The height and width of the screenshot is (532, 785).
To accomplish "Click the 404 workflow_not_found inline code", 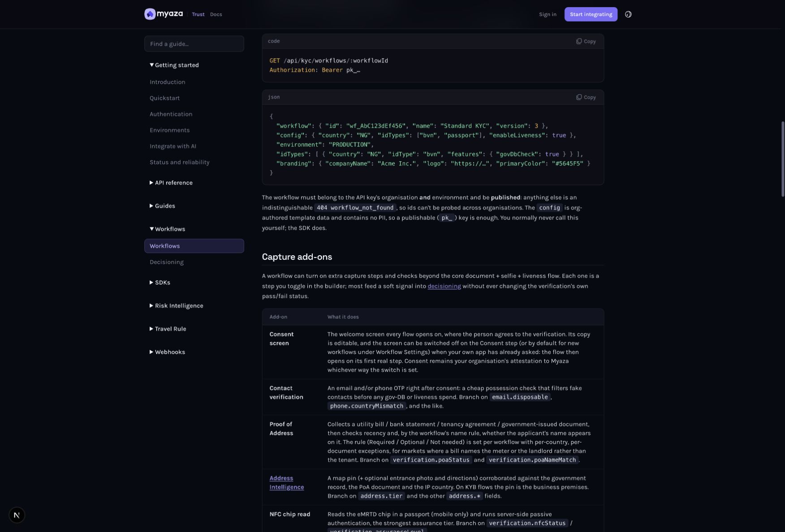I will (355, 208).
